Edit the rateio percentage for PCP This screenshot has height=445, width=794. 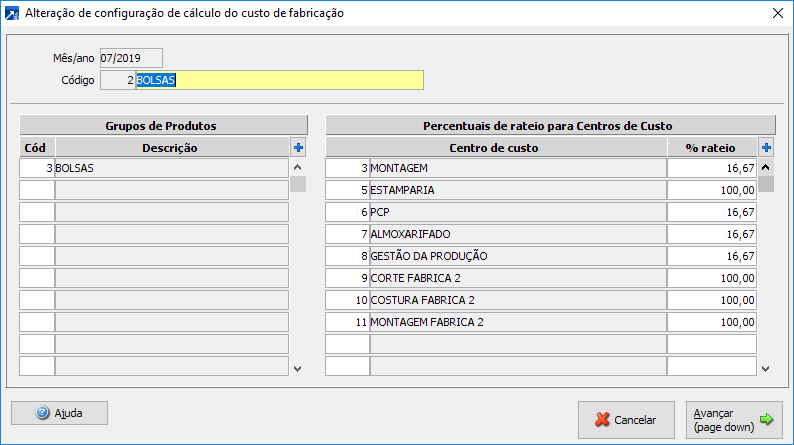click(x=712, y=212)
